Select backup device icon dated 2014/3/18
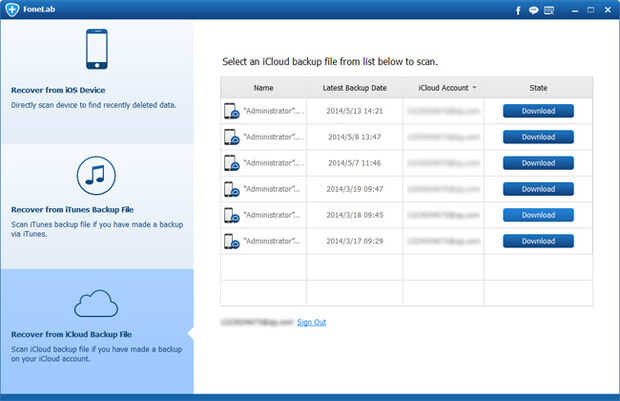This screenshot has width=620, height=401. click(232, 215)
